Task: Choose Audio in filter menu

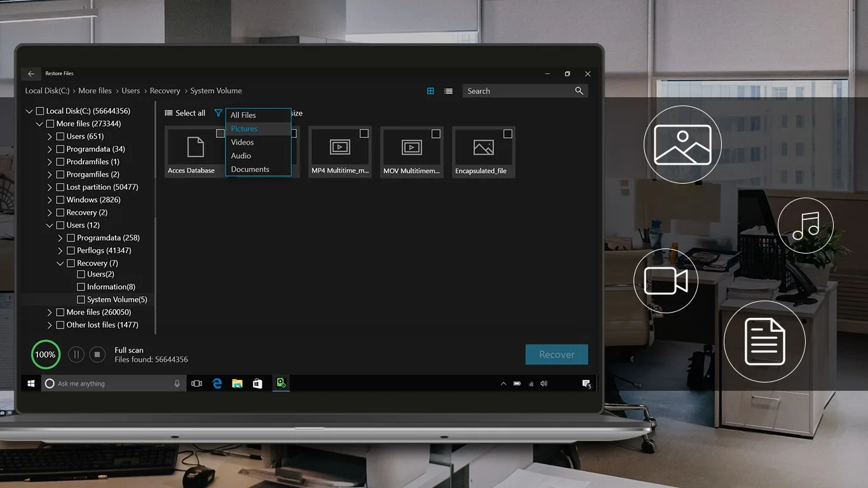Action: click(x=258, y=156)
